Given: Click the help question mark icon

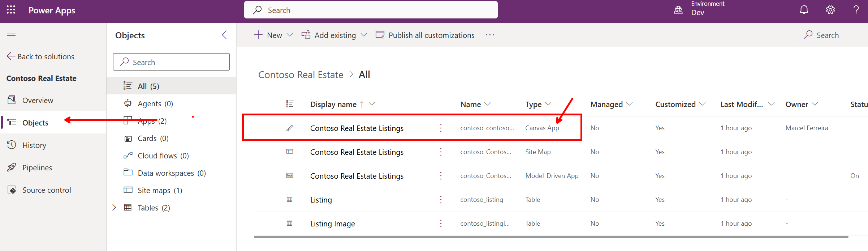Looking at the screenshot, I should (x=856, y=10).
